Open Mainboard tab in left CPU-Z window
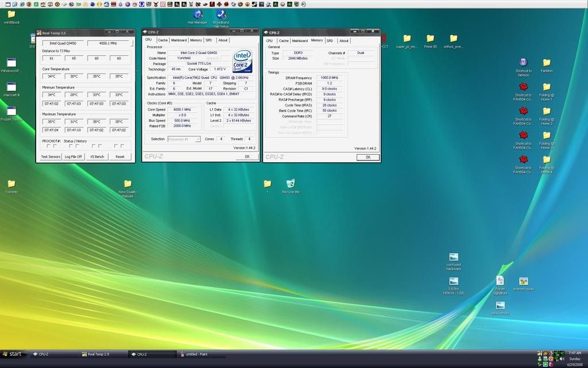 [x=179, y=40]
